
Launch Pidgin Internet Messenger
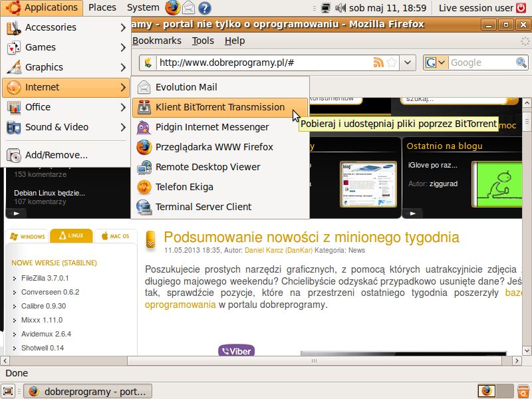click(220, 127)
